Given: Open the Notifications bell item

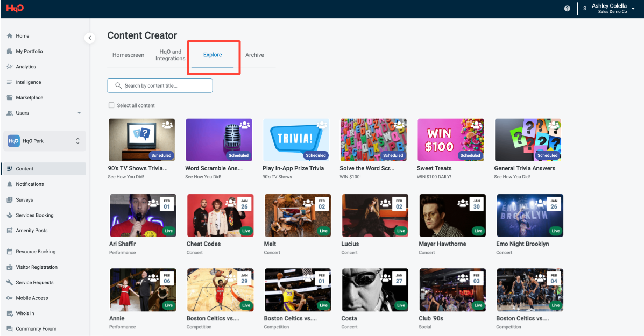Looking at the screenshot, I should (10, 184).
